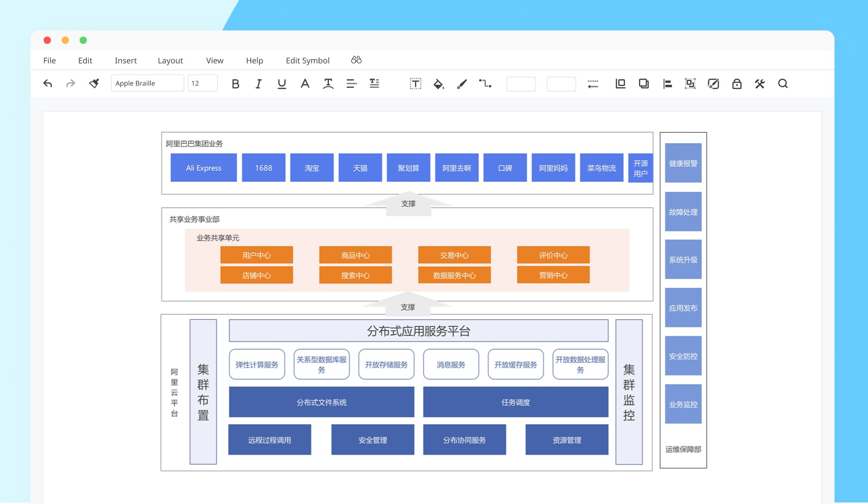Click the search magnifier icon

click(783, 84)
